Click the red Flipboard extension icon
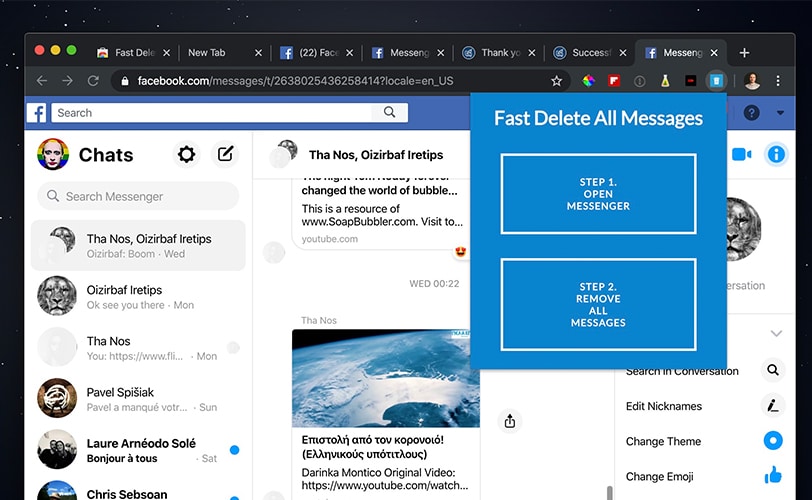 coord(614,81)
